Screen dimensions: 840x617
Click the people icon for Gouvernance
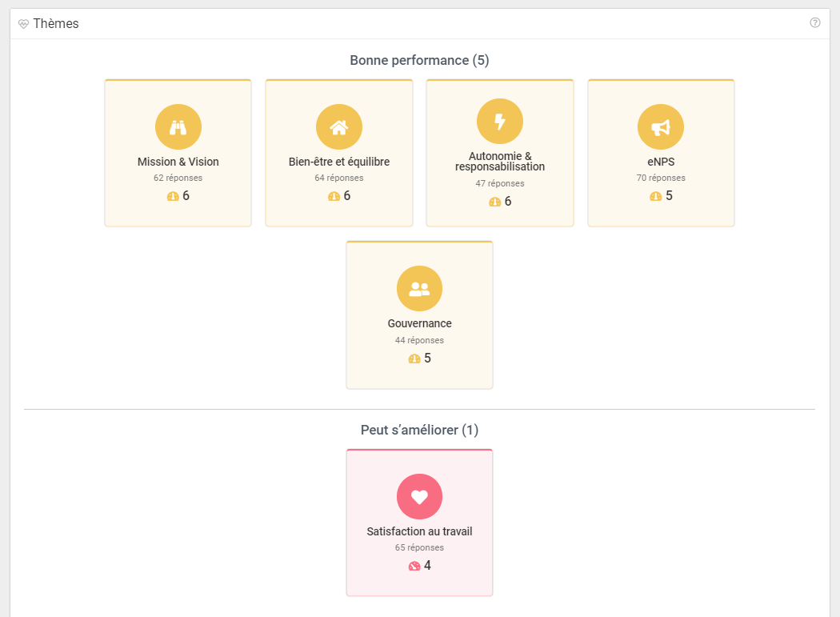point(419,289)
